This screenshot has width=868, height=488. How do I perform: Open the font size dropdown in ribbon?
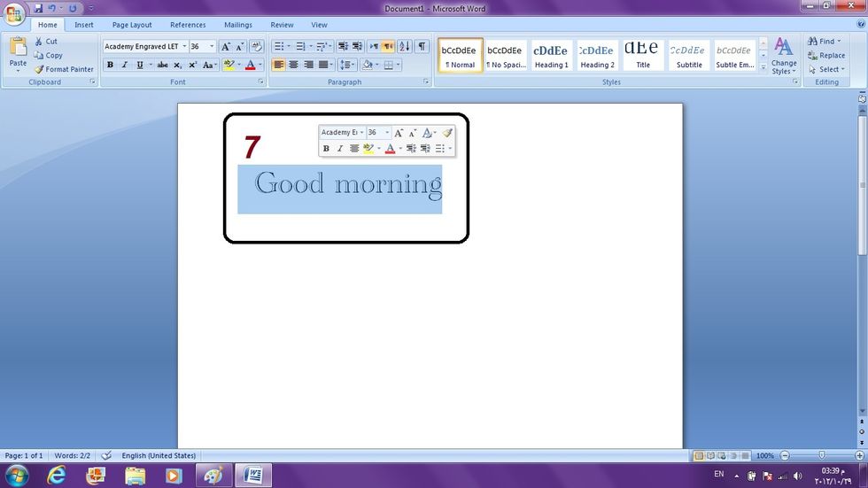click(x=212, y=46)
